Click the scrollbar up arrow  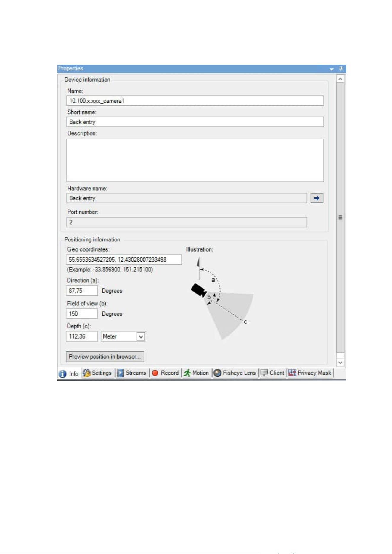pyautogui.click(x=340, y=79)
